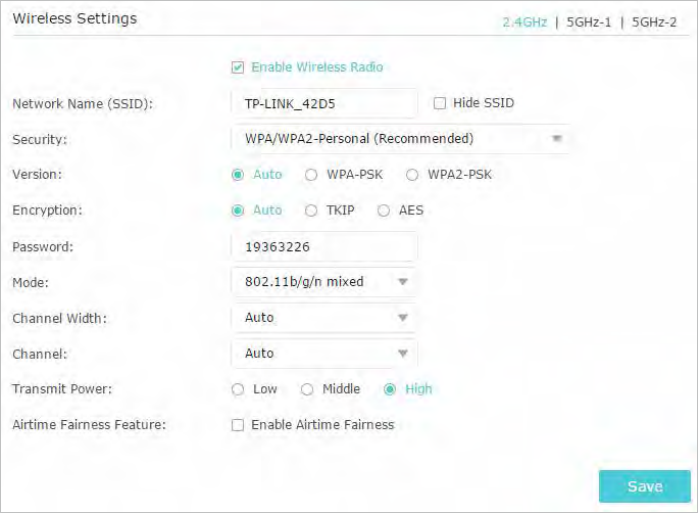Enable the Airtime Fairness checkbox

click(x=238, y=425)
